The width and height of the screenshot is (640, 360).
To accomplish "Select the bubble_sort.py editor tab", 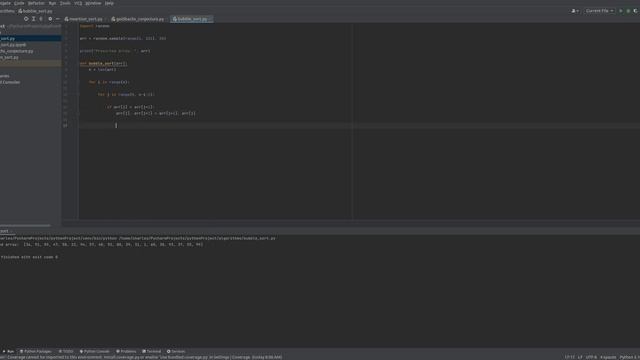I will [x=191, y=19].
